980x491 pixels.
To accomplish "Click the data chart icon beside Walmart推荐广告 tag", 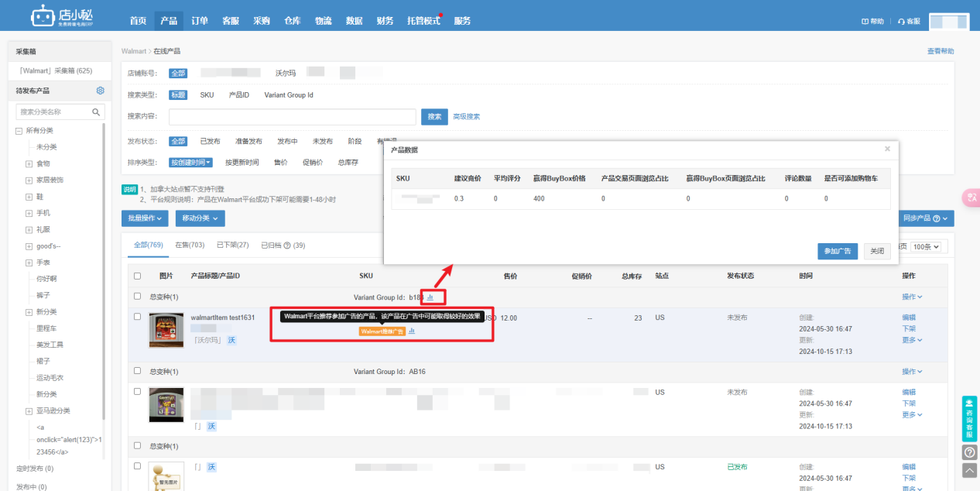I will pyautogui.click(x=412, y=331).
